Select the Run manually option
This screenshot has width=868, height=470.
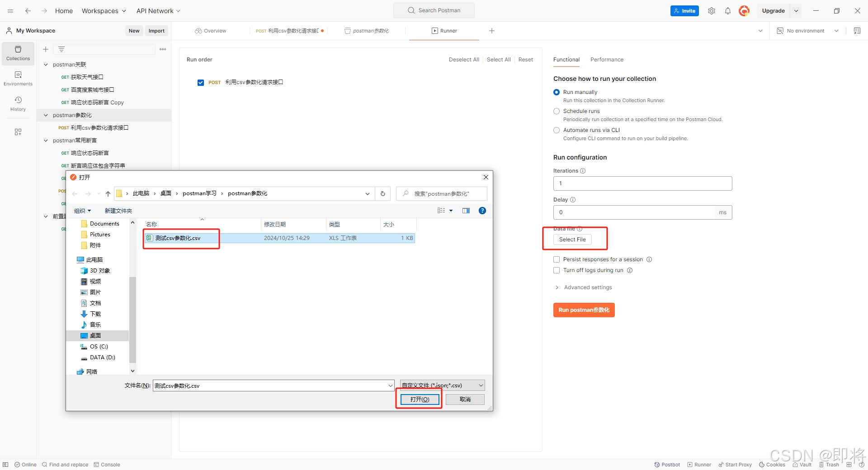click(x=557, y=92)
